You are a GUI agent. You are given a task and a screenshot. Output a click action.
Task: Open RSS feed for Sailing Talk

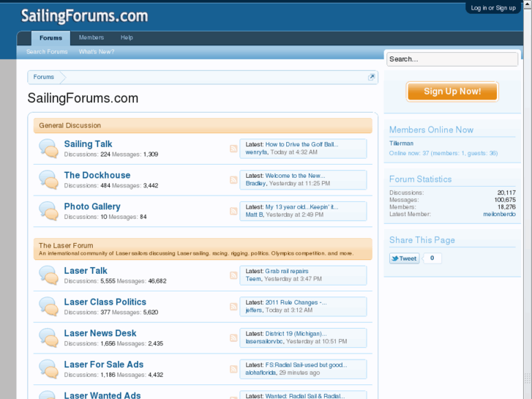233,149
